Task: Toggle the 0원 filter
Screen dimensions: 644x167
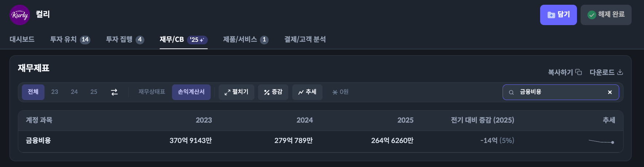Action: tap(340, 92)
